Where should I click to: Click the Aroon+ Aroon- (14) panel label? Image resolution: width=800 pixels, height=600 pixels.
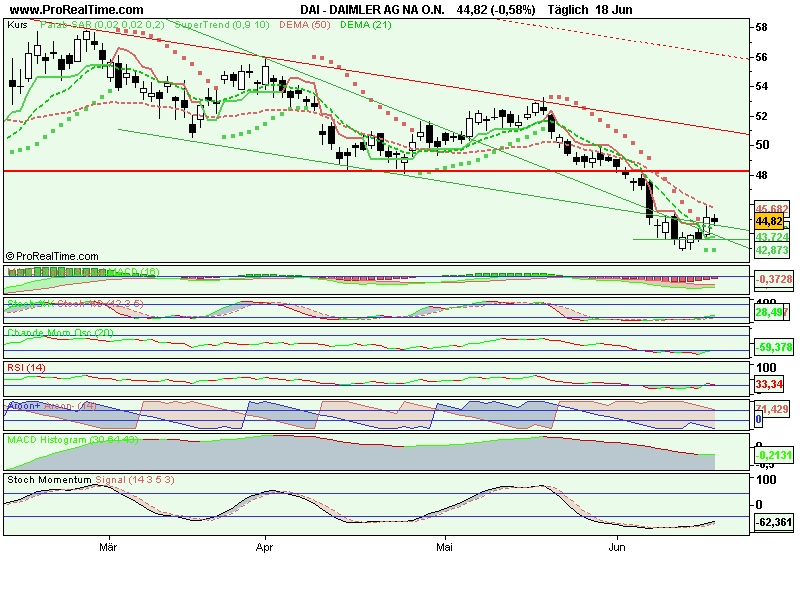(52, 406)
